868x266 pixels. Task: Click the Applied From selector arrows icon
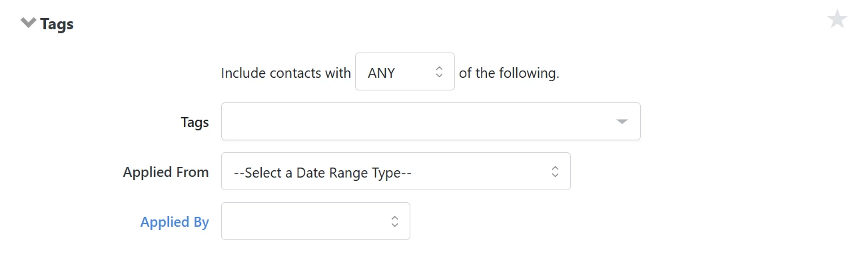tap(555, 172)
